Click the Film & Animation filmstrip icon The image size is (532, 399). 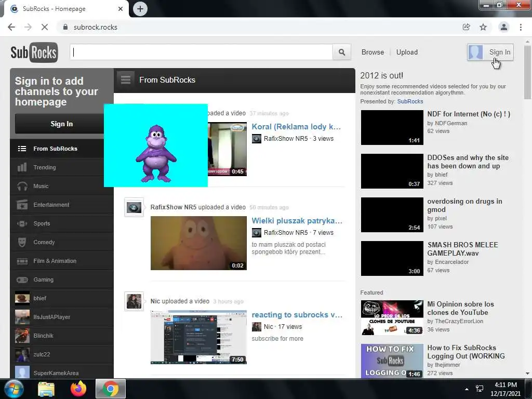click(x=22, y=261)
